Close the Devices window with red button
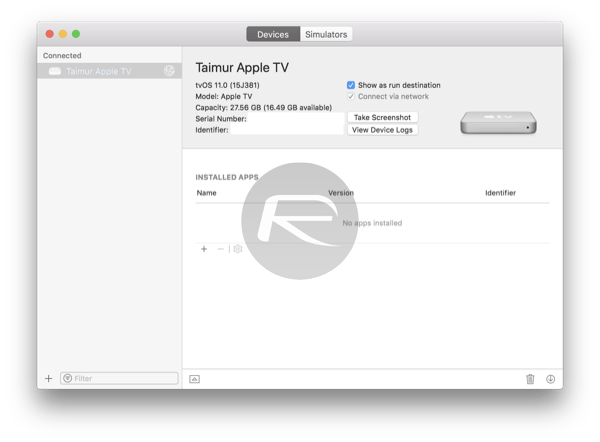Viewport: 600px width, 442px height. [x=50, y=34]
